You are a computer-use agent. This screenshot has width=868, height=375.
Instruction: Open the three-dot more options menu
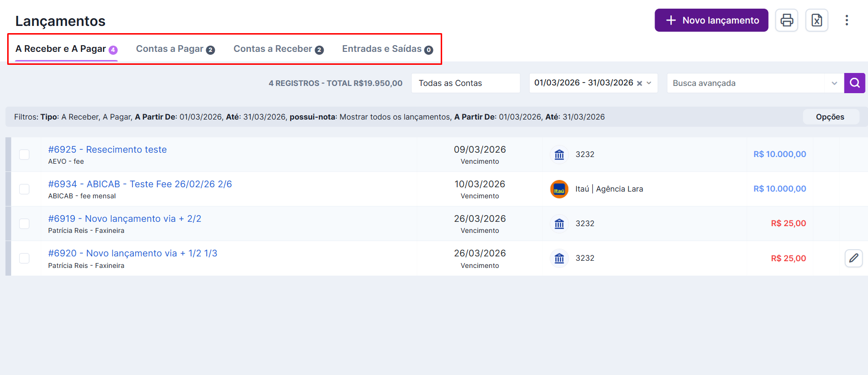[846, 20]
